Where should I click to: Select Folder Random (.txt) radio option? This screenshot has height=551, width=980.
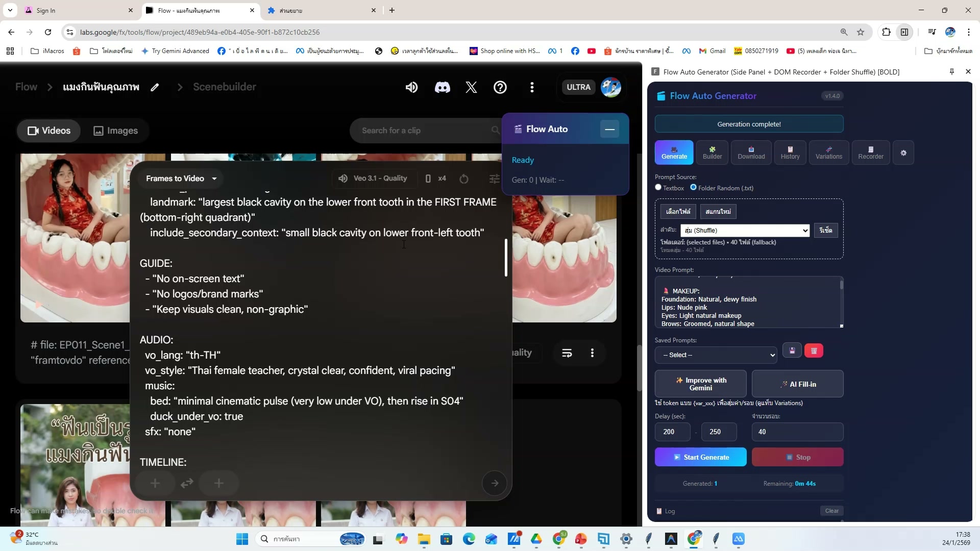pos(693,188)
